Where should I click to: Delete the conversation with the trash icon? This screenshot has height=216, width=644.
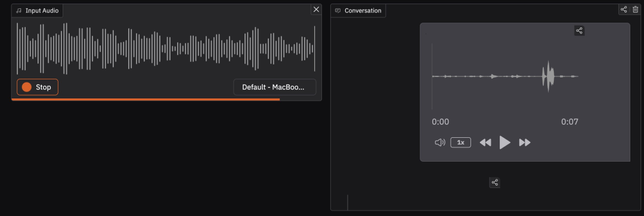tap(636, 9)
